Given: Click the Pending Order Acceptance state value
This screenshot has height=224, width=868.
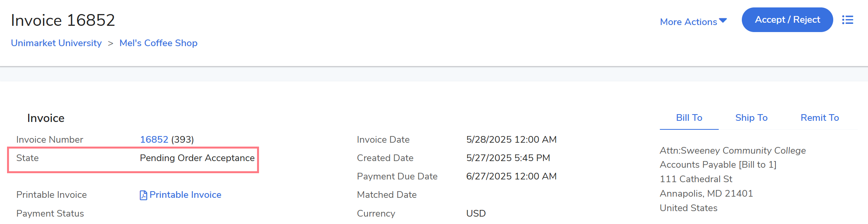Looking at the screenshot, I should coord(197,158).
